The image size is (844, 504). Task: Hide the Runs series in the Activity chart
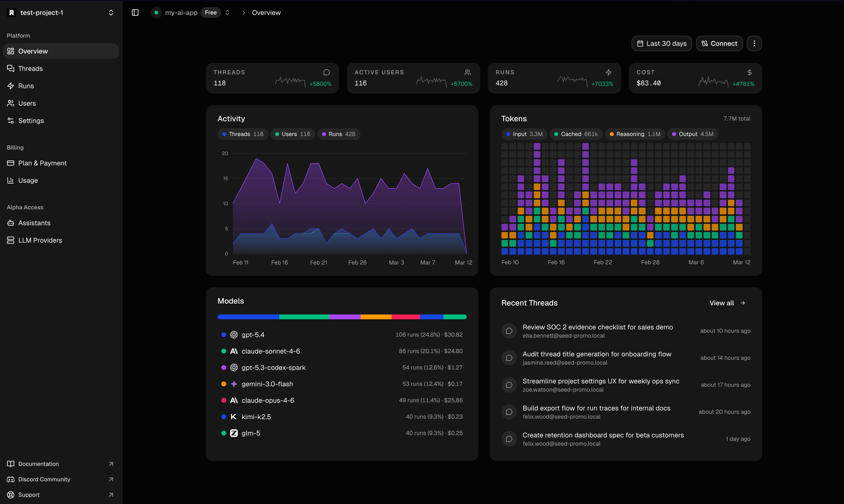click(338, 134)
